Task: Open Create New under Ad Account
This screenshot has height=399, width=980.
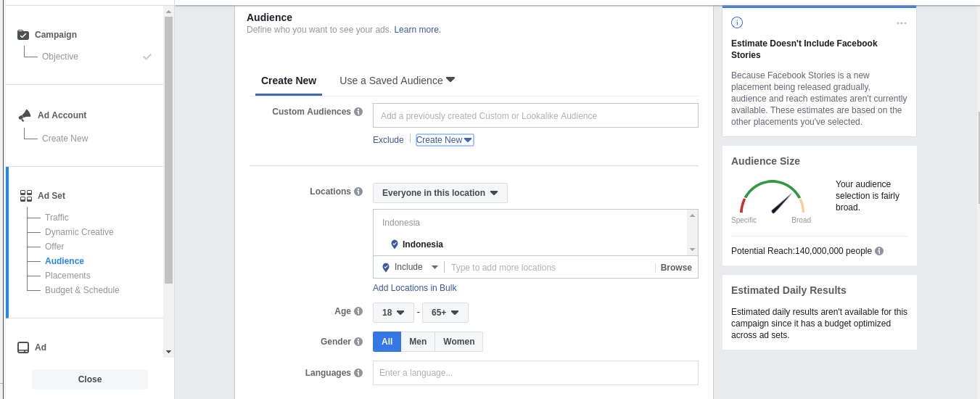Action: [65, 139]
